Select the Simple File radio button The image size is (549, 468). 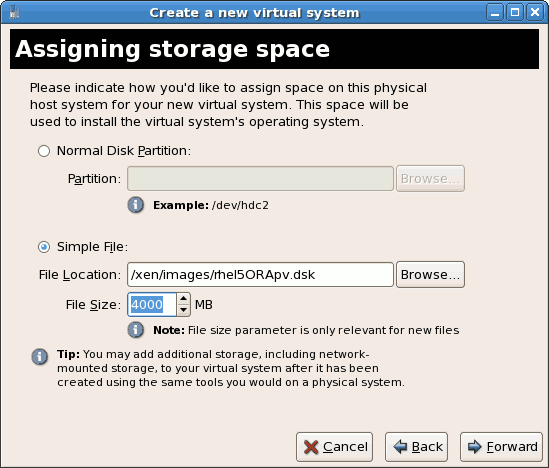(44, 247)
